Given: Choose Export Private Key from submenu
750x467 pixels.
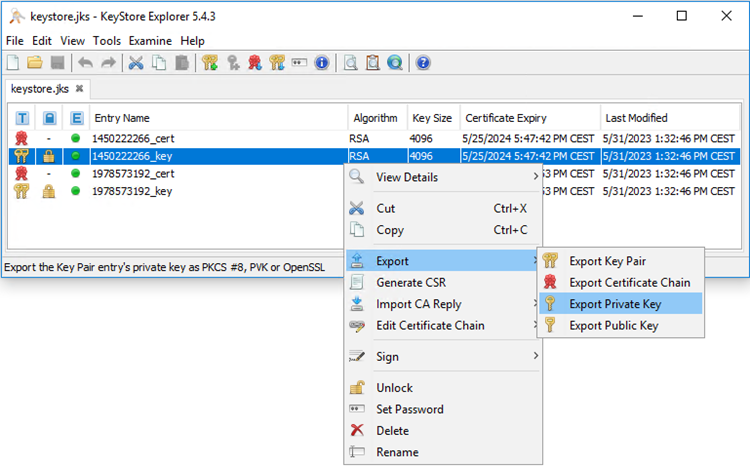Looking at the screenshot, I should click(615, 303).
